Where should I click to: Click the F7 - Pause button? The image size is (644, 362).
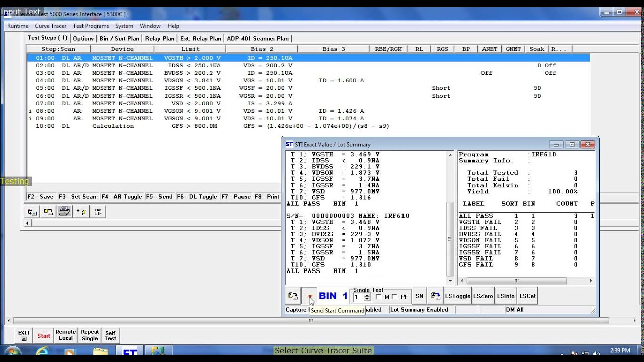[x=236, y=197]
